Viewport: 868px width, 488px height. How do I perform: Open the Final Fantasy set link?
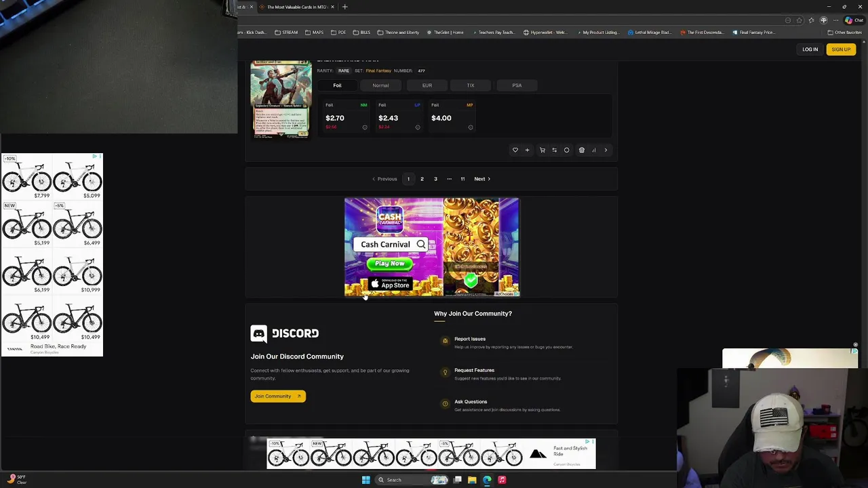point(378,70)
